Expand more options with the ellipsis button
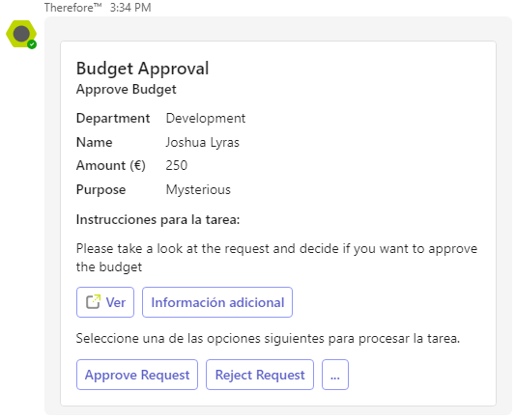The height and width of the screenshot is (420, 516). pyautogui.click(x=335, y=375)
